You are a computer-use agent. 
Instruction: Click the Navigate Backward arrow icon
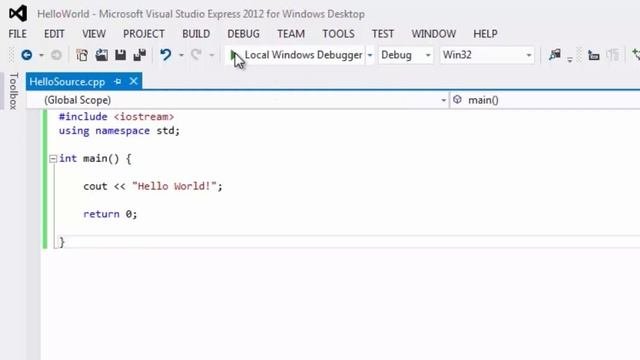(x=27, y=55)
